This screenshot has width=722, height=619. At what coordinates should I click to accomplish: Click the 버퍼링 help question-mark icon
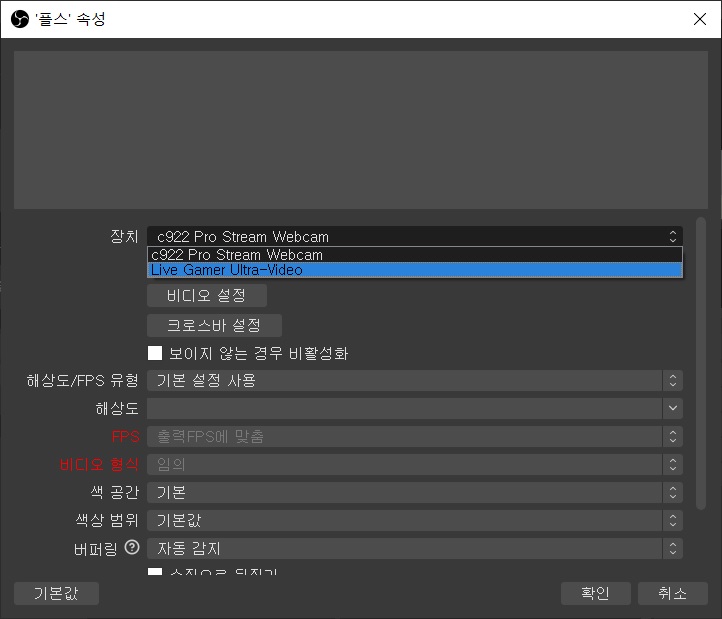pyautogui.click(x=132, y=548)
